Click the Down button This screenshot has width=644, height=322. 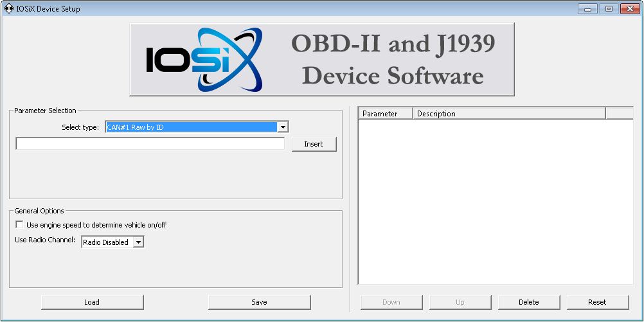(391, 302)
